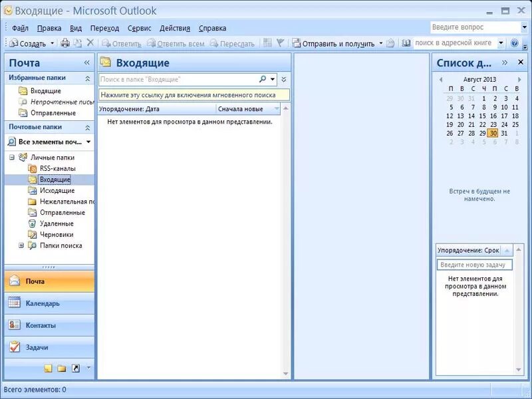Expand the Список дел pane chevrons
This screenshot has width=532, height=399.
[x=505, y=63]
